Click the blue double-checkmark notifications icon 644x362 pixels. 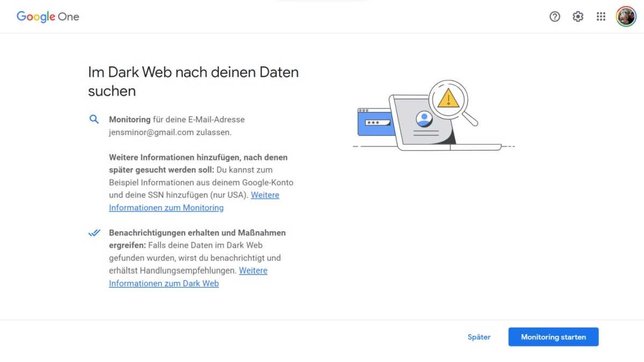[94, 232]
